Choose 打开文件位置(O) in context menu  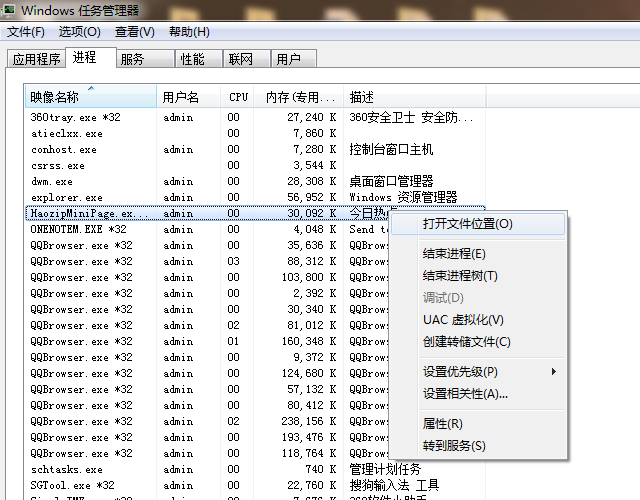coord(467,224)
